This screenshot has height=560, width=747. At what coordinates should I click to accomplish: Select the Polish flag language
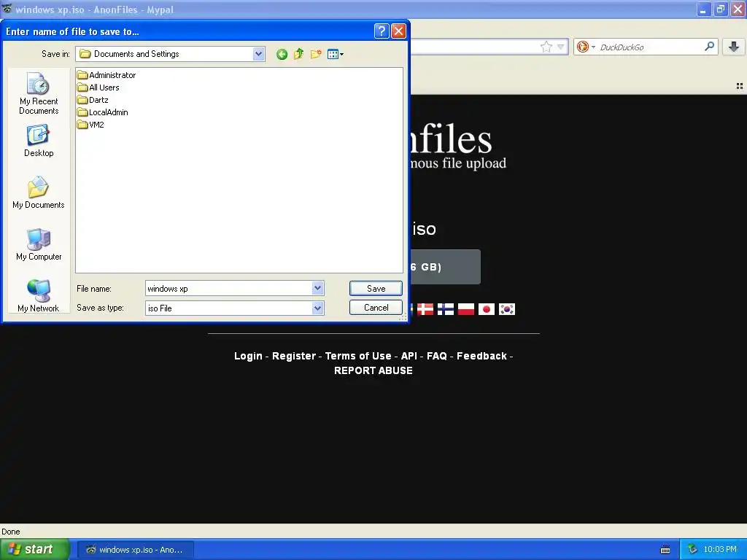(x=466, y=309)
